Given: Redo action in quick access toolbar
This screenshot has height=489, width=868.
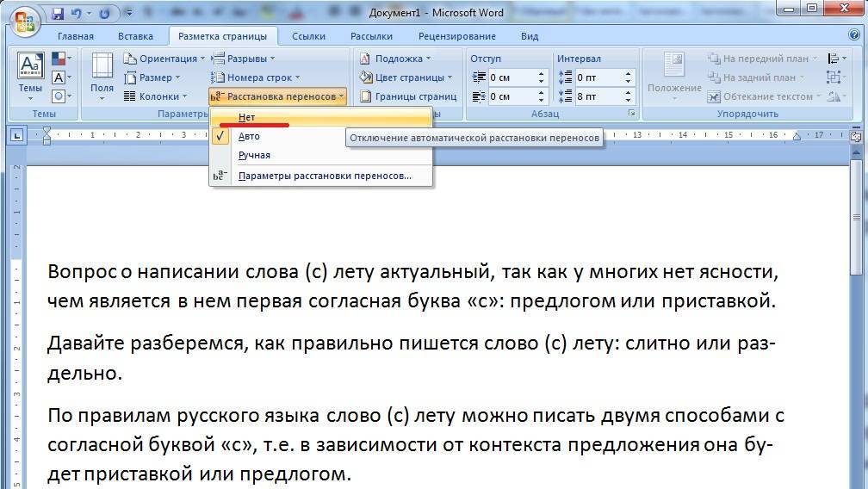Looking at the screenshot, I should (x=104, y=14).
